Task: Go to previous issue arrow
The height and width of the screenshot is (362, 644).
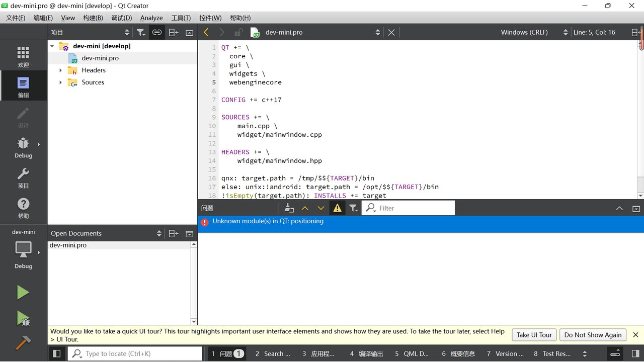Action: pyautogui.click(x=305, y=208)
